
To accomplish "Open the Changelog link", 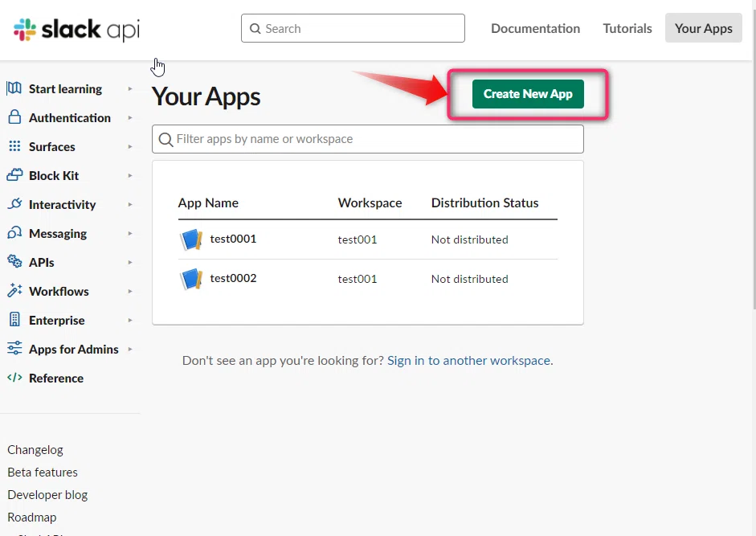I will point(35,450).
